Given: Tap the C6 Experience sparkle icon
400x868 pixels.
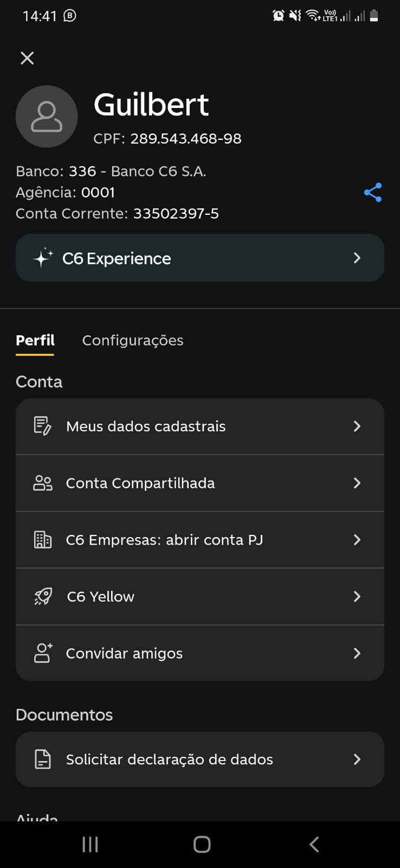Looking at the screenshot, I should point(43,258).
